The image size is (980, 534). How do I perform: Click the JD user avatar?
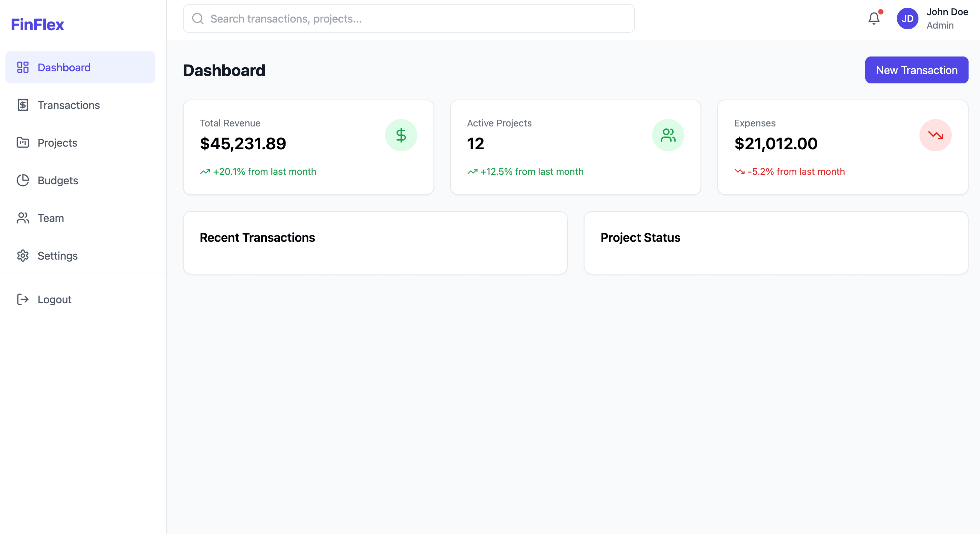click(907, 18)
